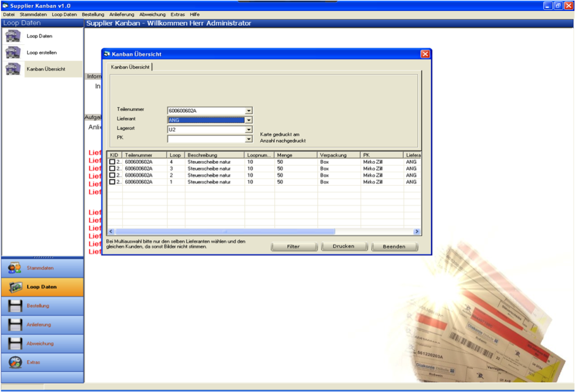Select the Bestellung floppy disk icon
Viewport: 575px width, 392px height.
click(x=15, y=306)
